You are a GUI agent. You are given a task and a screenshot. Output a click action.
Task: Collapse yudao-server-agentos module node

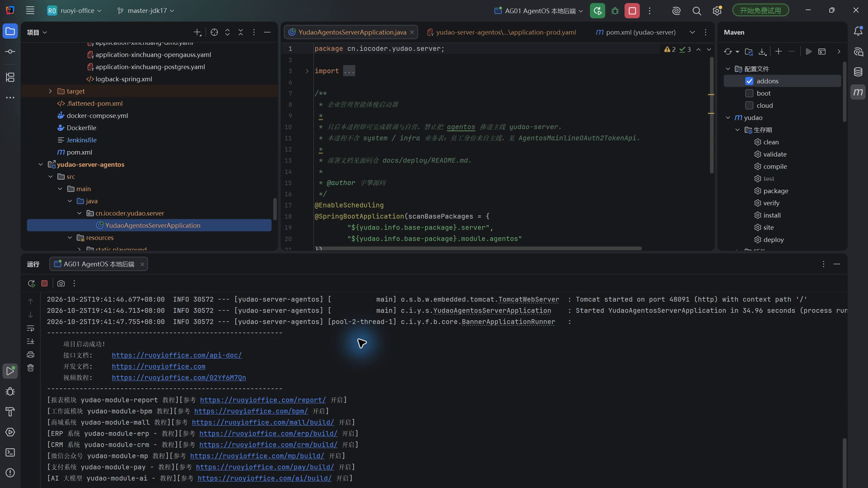pos(41,164)
